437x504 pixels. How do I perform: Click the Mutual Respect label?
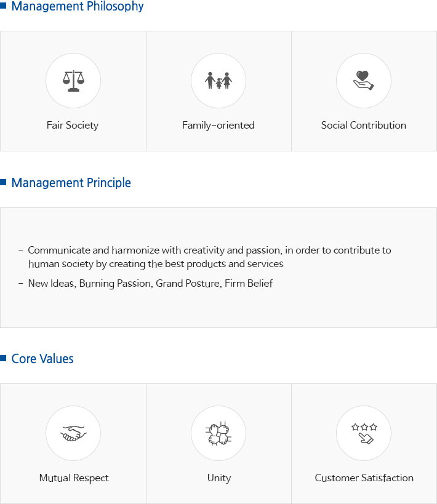pyautogui.click(x=74, y=478)
